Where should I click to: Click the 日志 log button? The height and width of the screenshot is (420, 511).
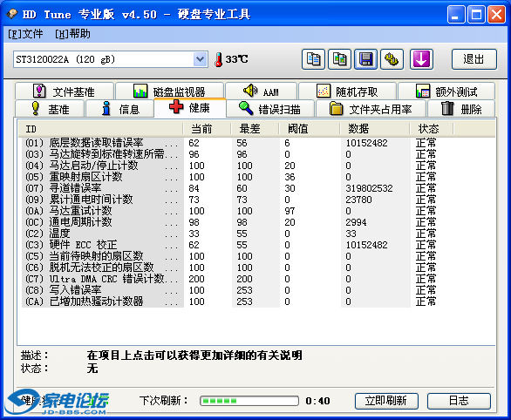click(x=459, y=401)
